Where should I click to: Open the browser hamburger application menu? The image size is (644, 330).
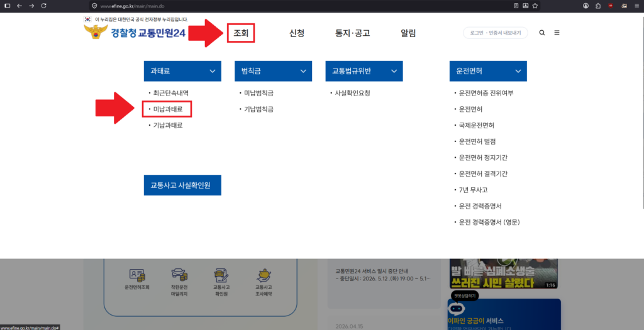coord(636,6)
